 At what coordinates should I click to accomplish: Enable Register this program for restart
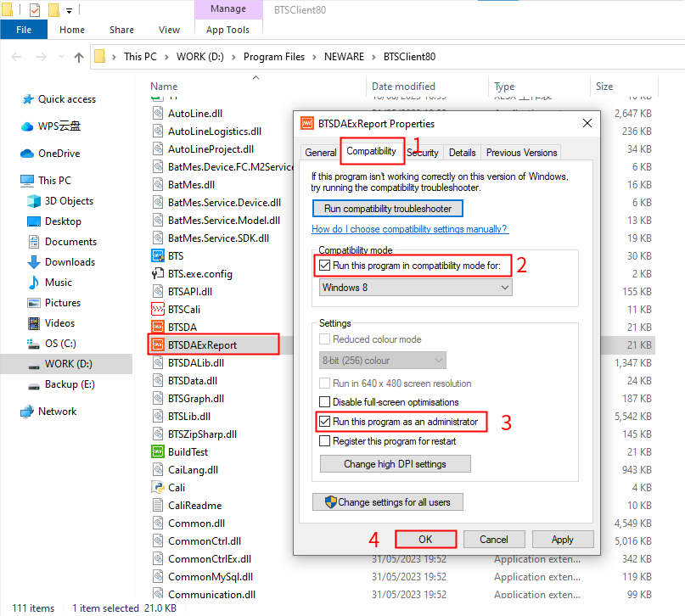pyautogui.click(x=324, y=441)
